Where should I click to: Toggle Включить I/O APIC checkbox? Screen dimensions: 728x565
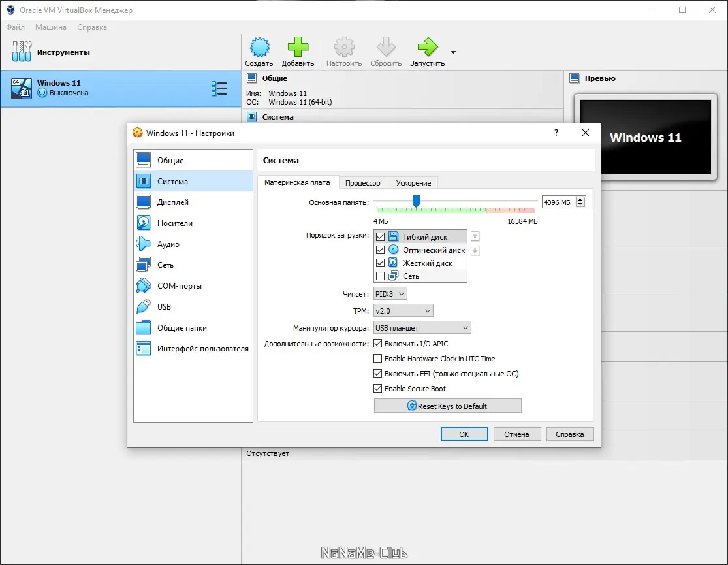click(378, 344)
